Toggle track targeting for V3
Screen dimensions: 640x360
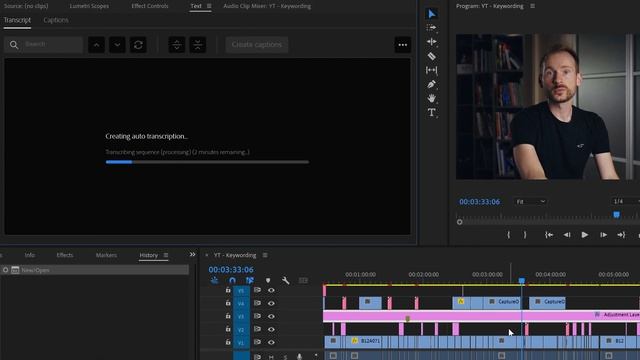[241, 316]
